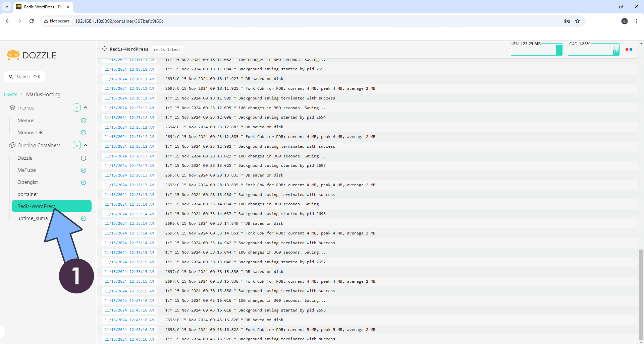Open the Chrome three-dot menu
Screen dimensions: 644x344
(x=637, y=21)
